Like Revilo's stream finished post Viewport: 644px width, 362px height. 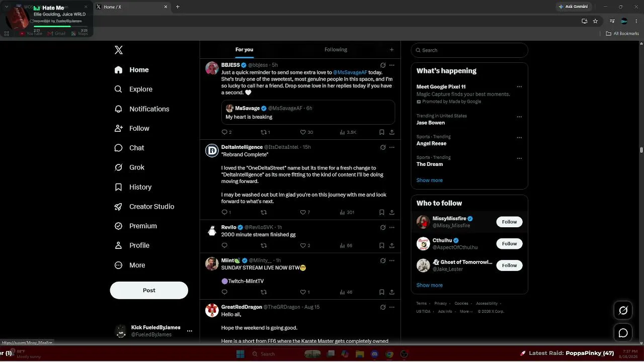coord(305,245)
